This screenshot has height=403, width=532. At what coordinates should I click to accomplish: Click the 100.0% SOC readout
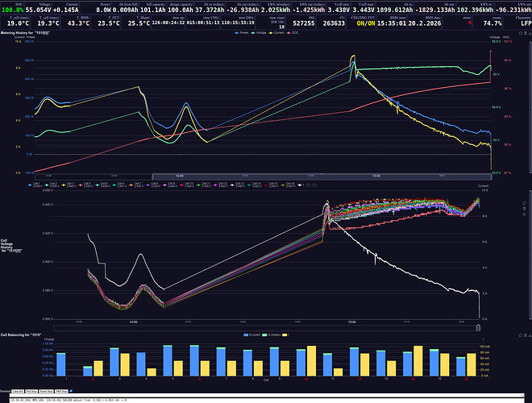click(x=12, y=9)
